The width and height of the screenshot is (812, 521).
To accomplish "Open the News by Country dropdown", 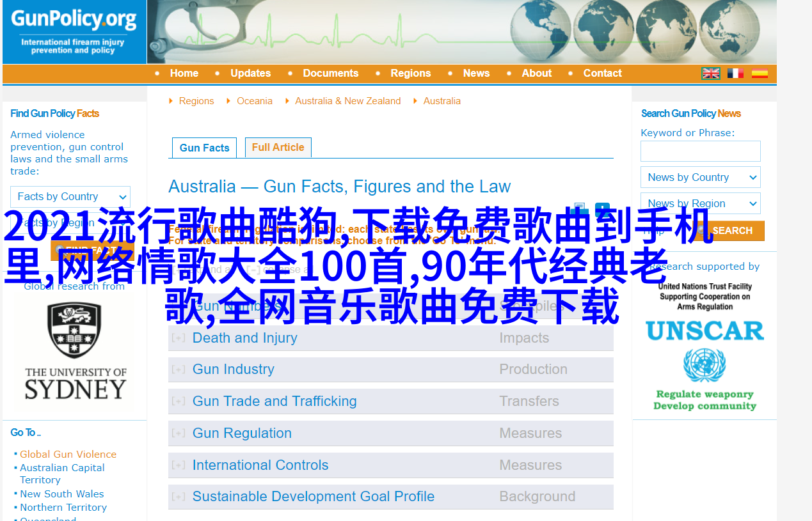I will (701, 178).
